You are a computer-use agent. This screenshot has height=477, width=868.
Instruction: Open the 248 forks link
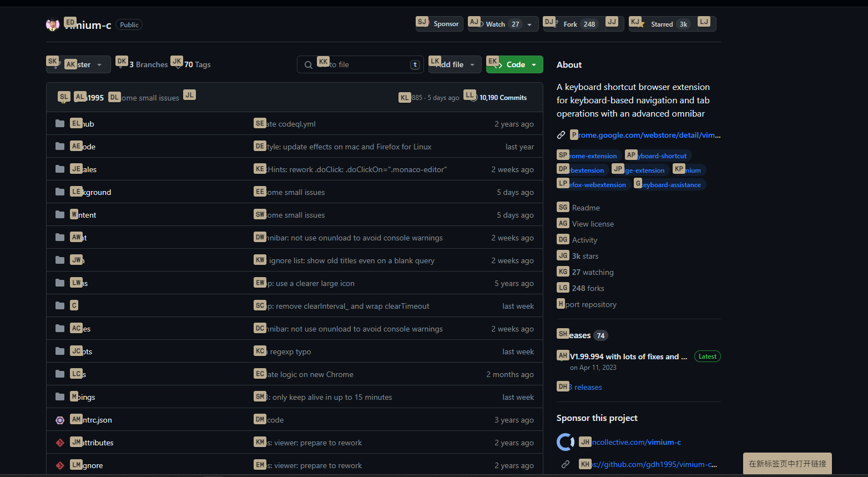(x=581, y=288)
